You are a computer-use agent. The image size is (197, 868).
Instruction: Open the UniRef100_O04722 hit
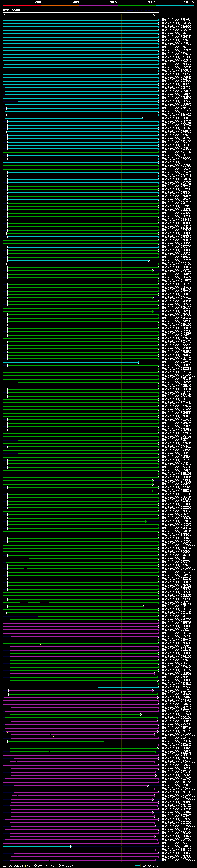click(x=177, y=23)
